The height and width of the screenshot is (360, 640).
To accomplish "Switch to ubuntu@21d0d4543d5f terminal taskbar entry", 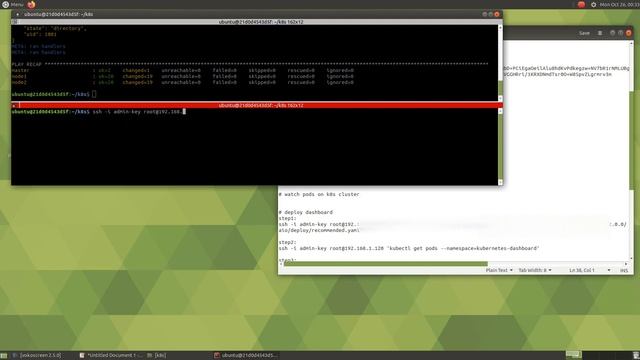I will tap(246, 356).
